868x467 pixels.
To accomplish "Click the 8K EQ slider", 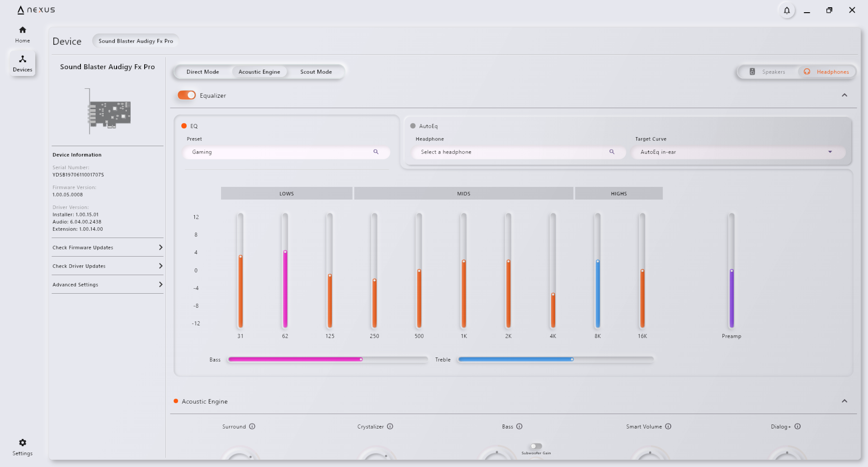I will (598, 271).
